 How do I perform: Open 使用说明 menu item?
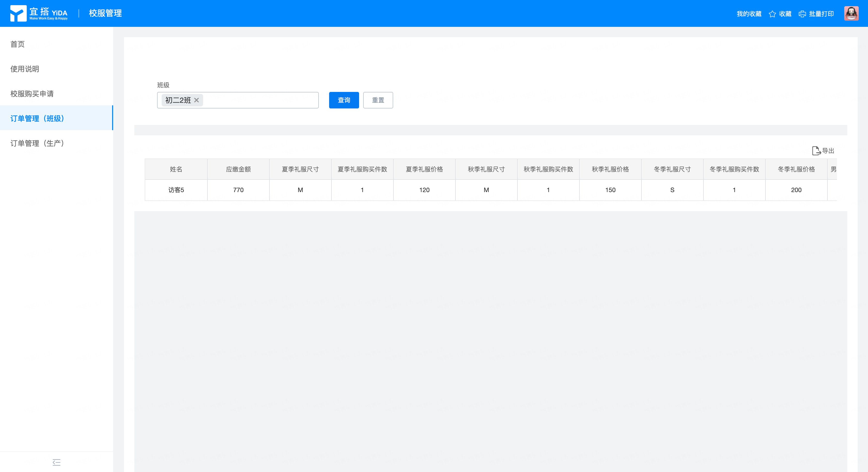click(x=25, y=69)
